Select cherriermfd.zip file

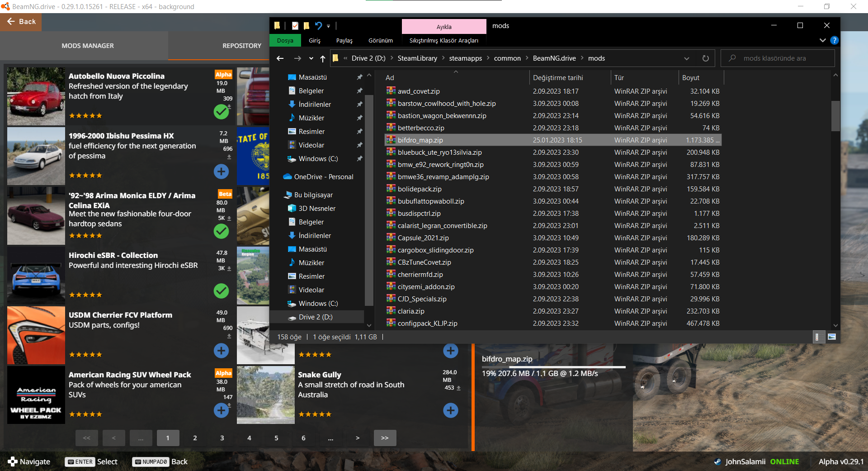(x=552, y=275)
